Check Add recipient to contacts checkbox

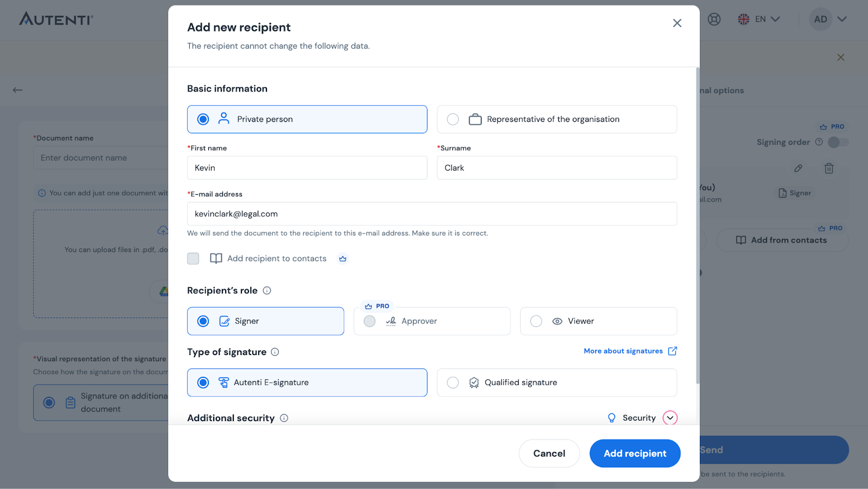193,259
